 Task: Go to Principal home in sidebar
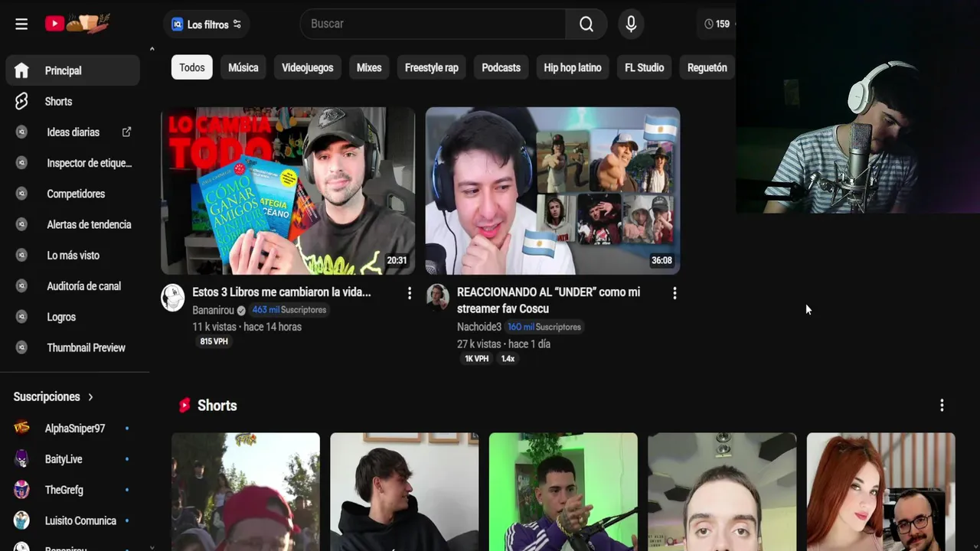coord(73,70)
